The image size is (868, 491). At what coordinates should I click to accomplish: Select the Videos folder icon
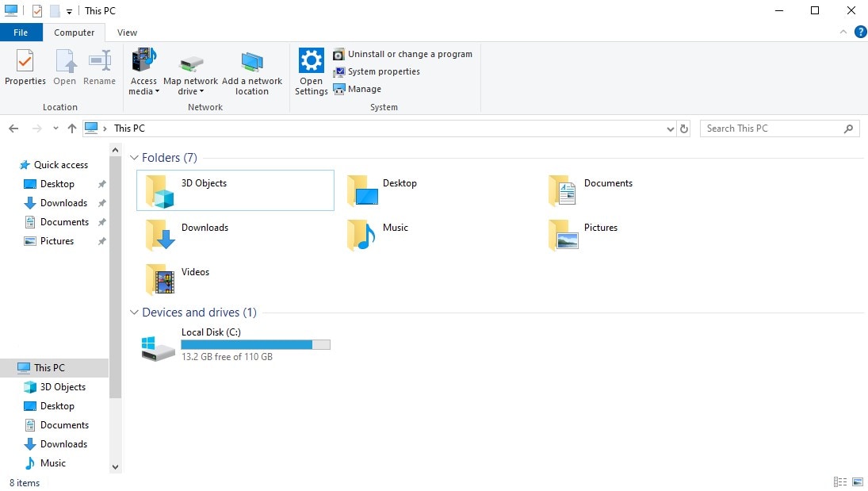pos(160,279)
